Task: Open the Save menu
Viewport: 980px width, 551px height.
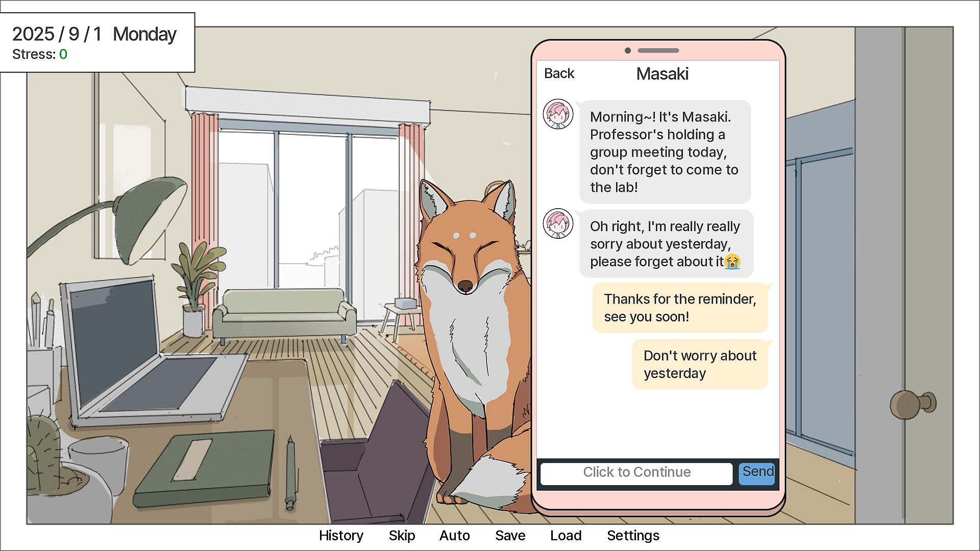Action: click(x=510, y=535)
